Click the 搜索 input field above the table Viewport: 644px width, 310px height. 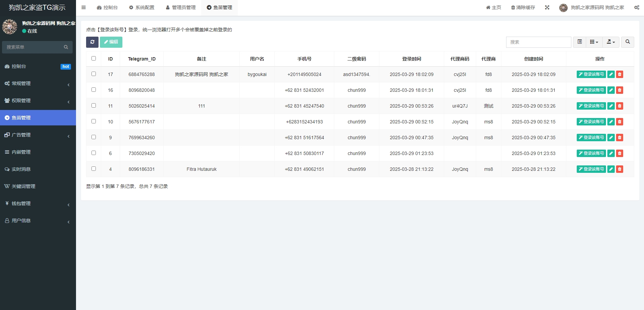[x=538, y=42]
